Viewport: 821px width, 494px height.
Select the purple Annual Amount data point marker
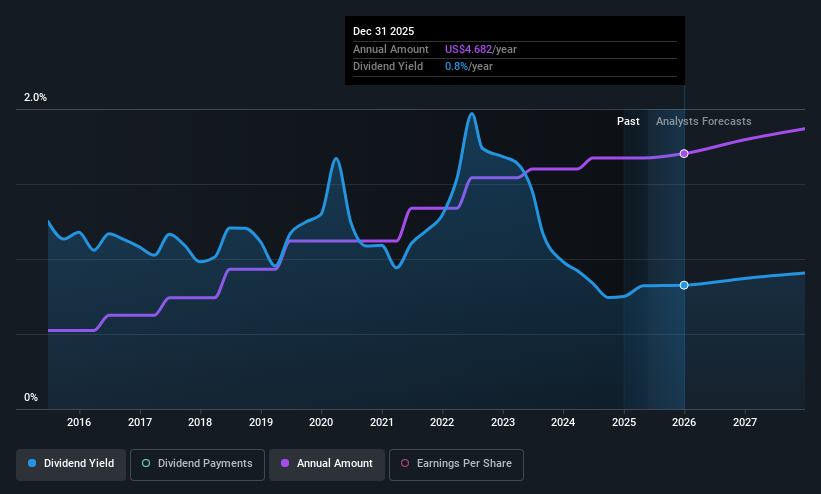[x=684, y=153]
